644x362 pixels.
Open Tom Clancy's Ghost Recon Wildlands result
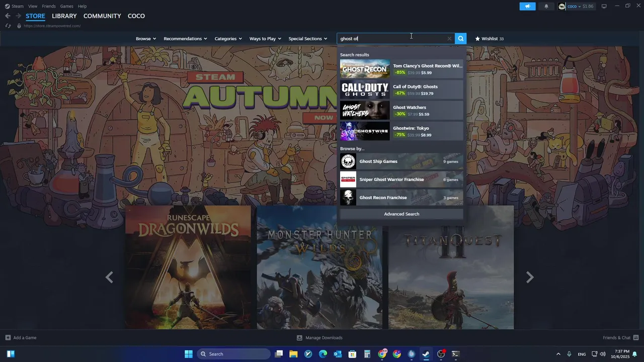[401, 69]
